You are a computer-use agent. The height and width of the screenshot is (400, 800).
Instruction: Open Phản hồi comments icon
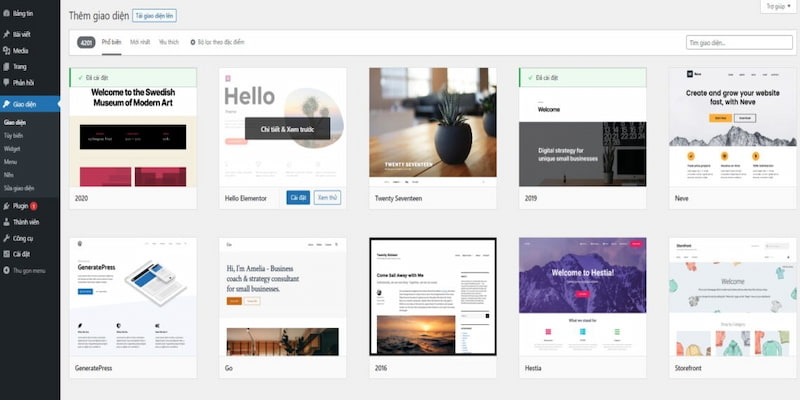coord(7,82)
